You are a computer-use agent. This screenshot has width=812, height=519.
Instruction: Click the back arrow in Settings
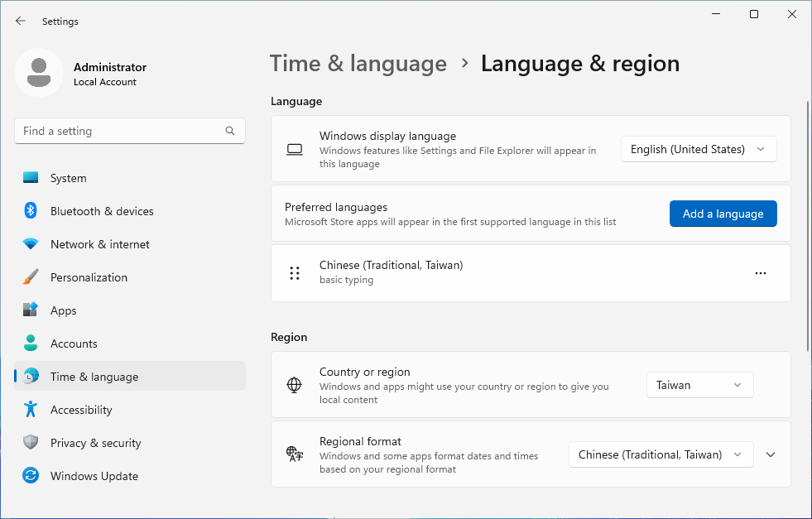pyautogui.click(x=21, y=21)
